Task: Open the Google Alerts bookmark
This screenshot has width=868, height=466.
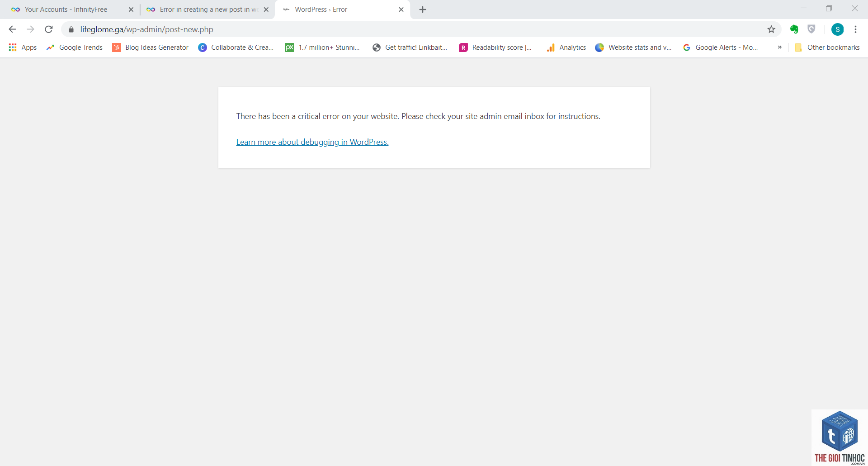Action: pos(721,48)
